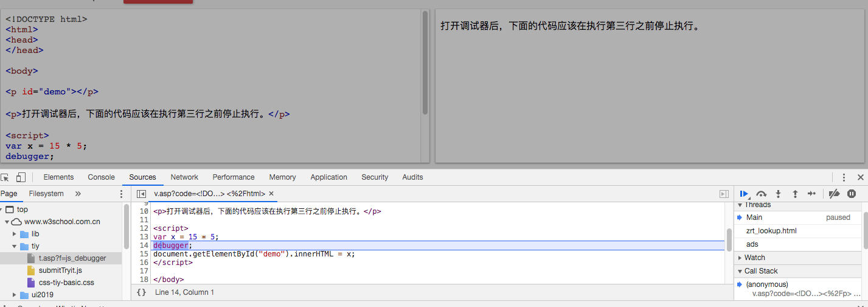Hide the debugger sidebar pane
Viewport: 868px width, 307px height.
[724, 194]
